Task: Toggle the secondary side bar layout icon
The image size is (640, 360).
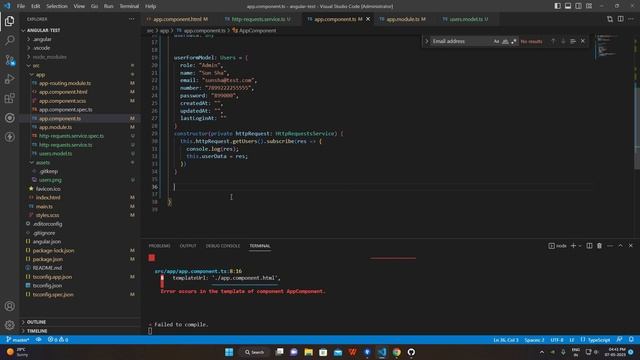Action: [578, 6]
